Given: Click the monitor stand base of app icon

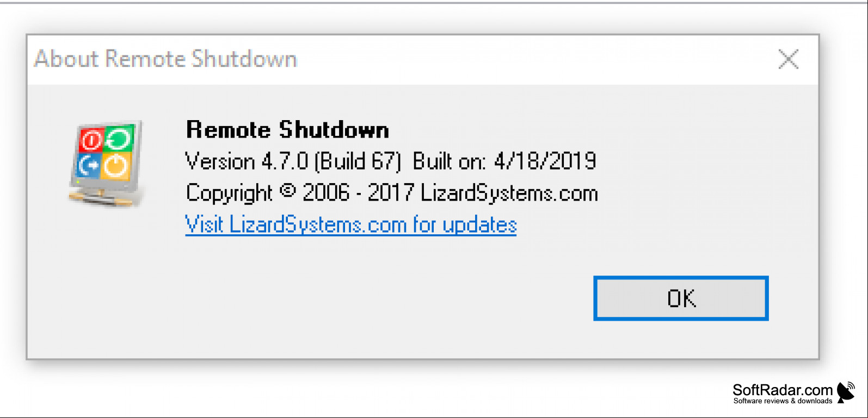Looking at the screenshot, I should click(x=101, y=197).
